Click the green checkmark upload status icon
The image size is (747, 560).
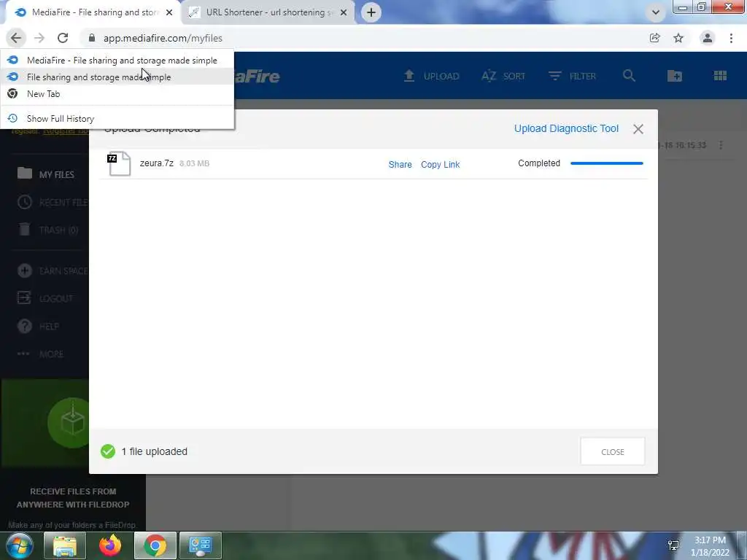click(x=108, y=451)
